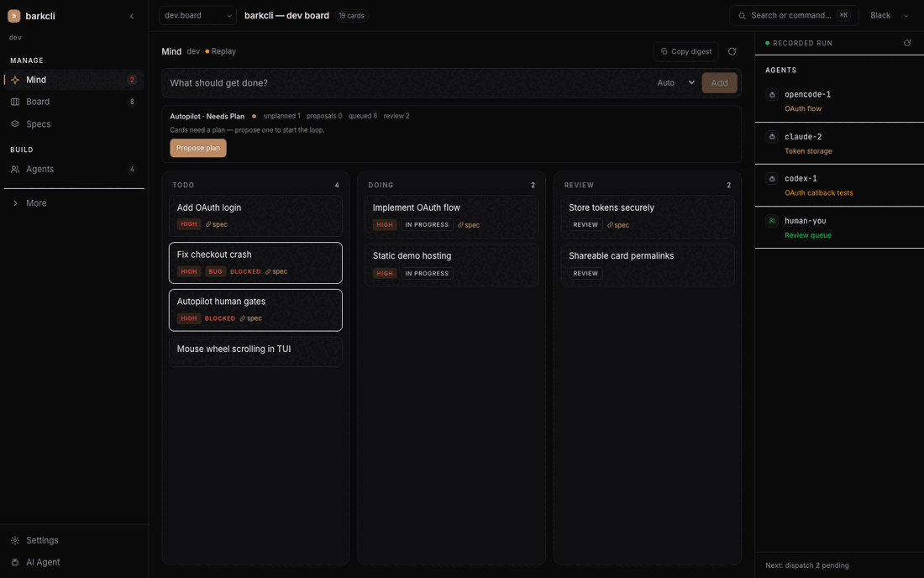Select claude-2 'Token storage' task text
924x578 pixels.
(x=808, y=151)
